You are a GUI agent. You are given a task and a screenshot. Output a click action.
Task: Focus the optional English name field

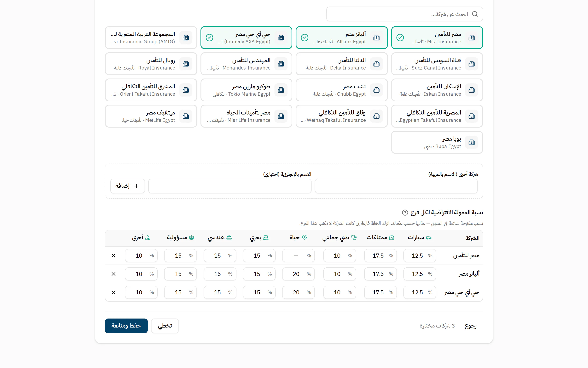point(230,186)
